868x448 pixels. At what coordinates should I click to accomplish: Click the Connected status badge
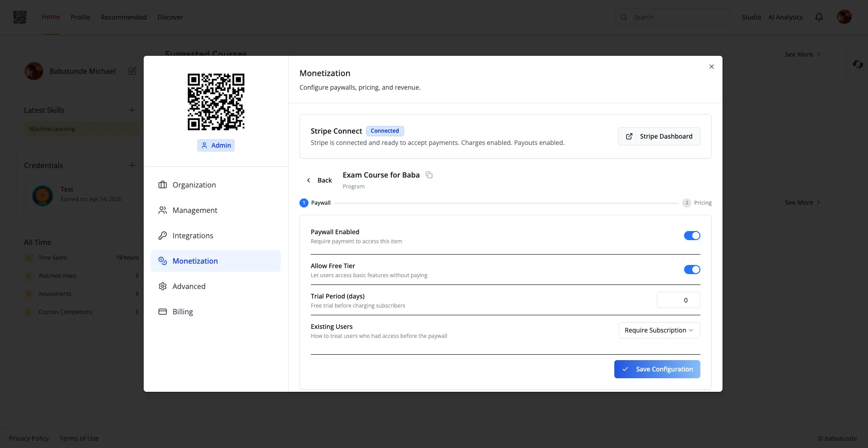click(385, 131)
